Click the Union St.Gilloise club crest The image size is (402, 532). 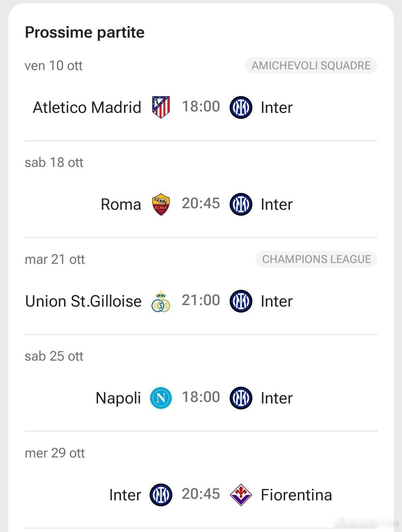pyautogui.click(x=161, y=301)
